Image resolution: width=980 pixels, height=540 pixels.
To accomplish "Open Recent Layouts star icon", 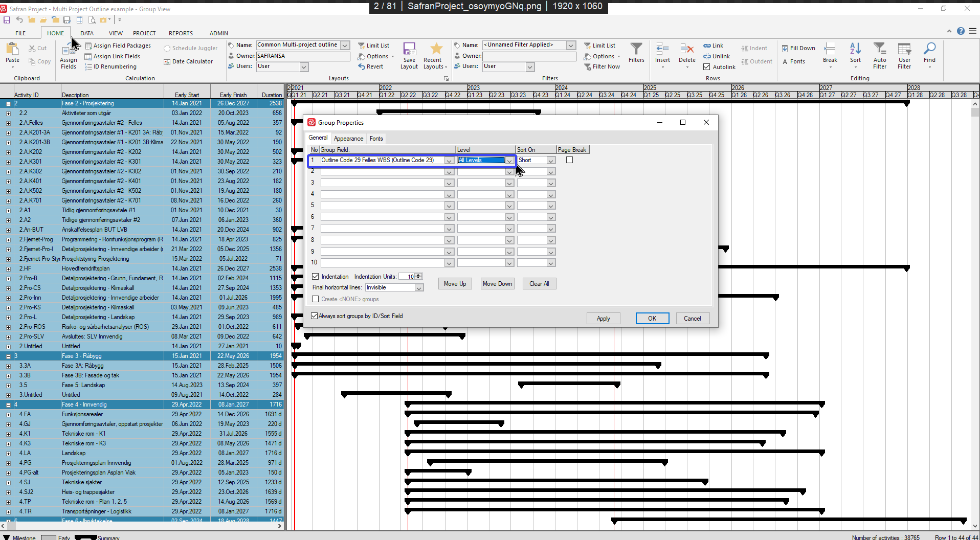I will pos(436,50).
